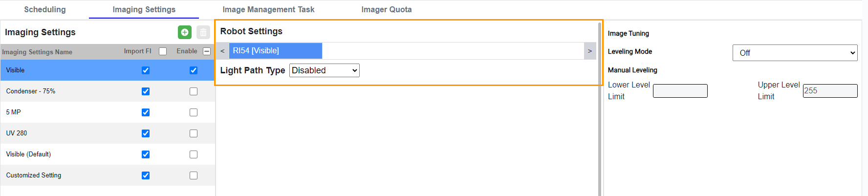Enable the Condenser - 75% setting
The width and height of the screenshot is (868, 196).
(194, 91)
